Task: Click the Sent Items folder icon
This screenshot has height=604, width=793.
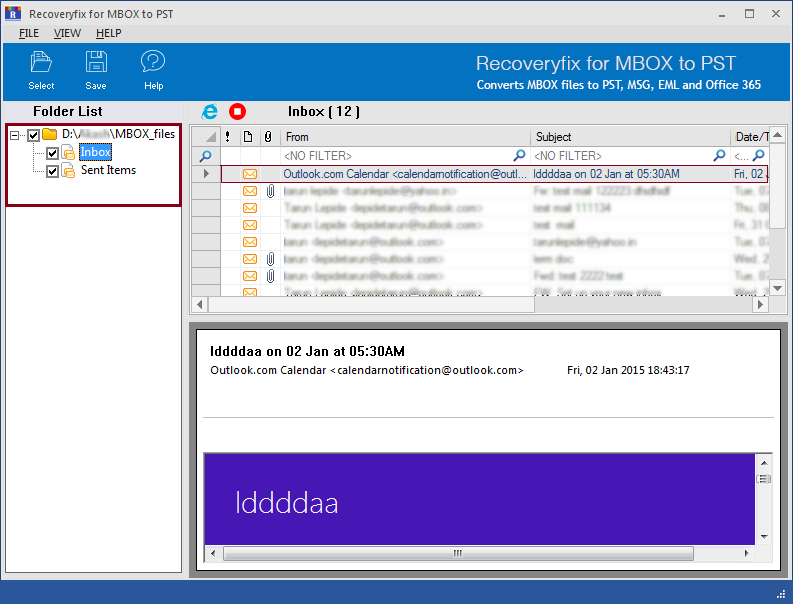Action: point(68,170)
